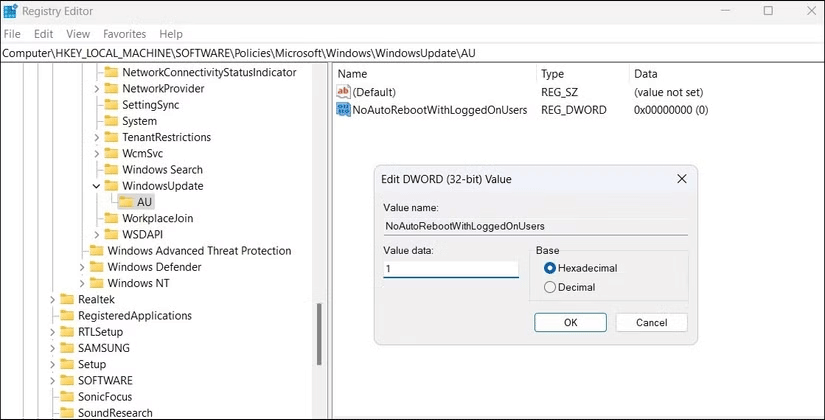Click the Realtek folder icon
825x420 pixels.
point(67,299)
